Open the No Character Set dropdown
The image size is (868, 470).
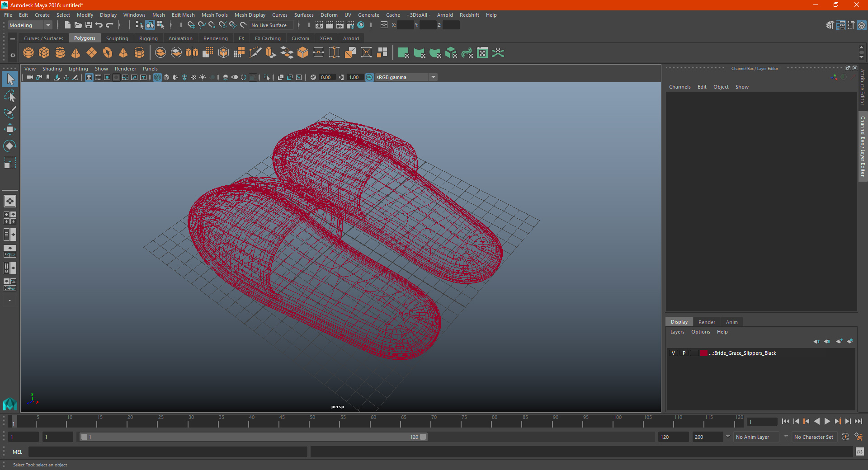tap(814, 437)
